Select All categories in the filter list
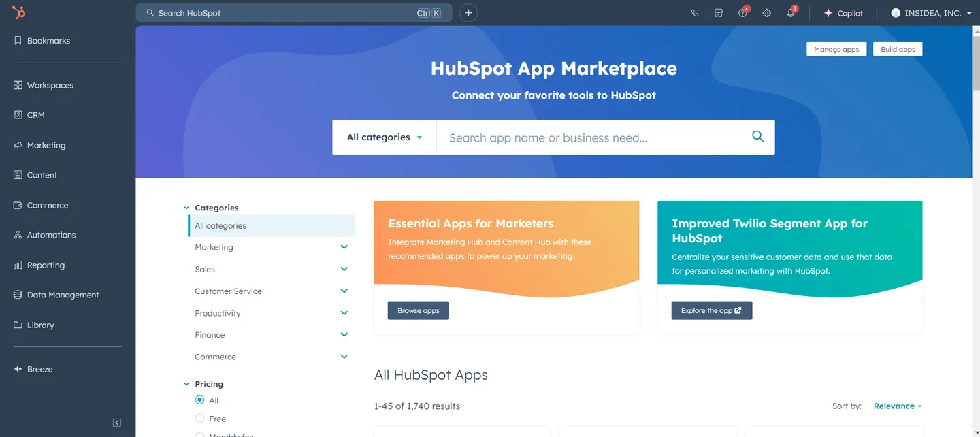The image size is (980, 437). (x=272, y=226)
